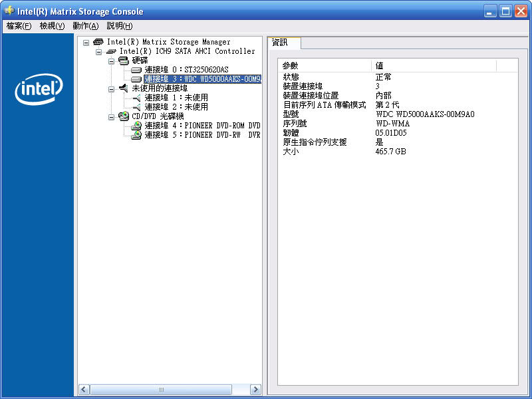Click the WD-WMA serial number value
The width and height of the screenshot is (532, 399).
point(392,124)
